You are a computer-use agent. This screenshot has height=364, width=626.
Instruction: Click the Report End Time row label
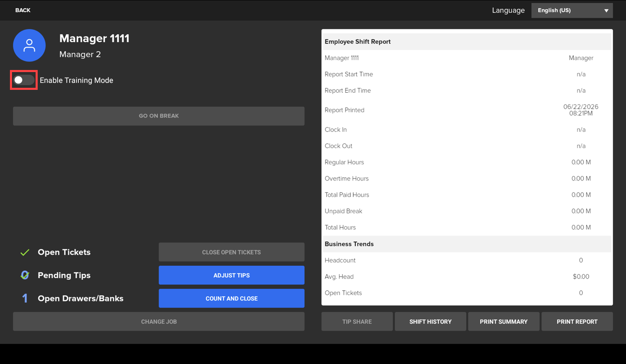pyautogui.click(x=348, y=91)
